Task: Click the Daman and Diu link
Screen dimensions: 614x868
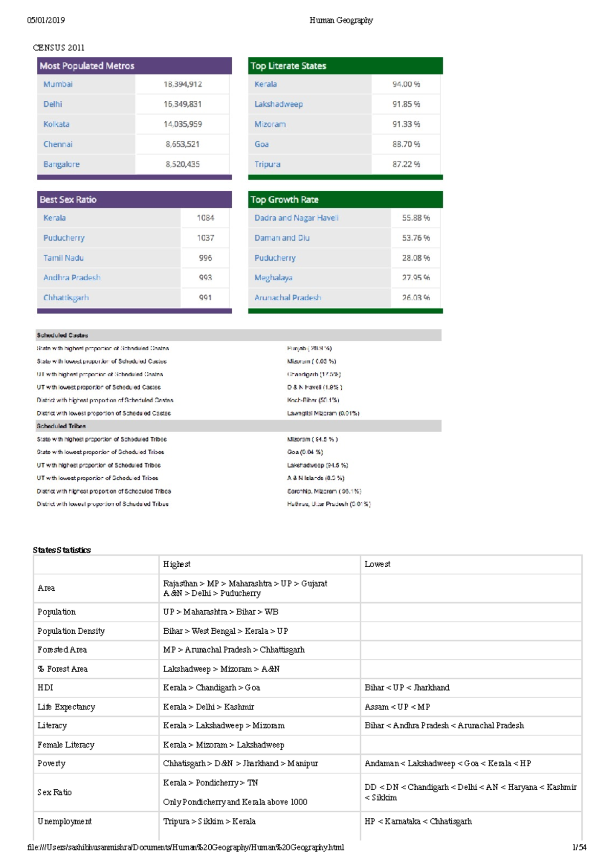Action: (x=282, y=238)
